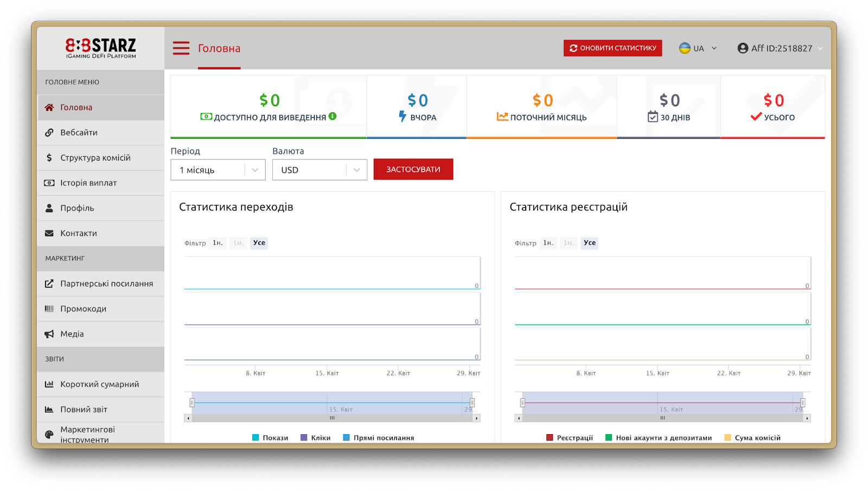Image resolution: width=868 pixels, height=490 pixels.
Task: Click the 30 днів earnings card
Action: click(x=669, y=107)
